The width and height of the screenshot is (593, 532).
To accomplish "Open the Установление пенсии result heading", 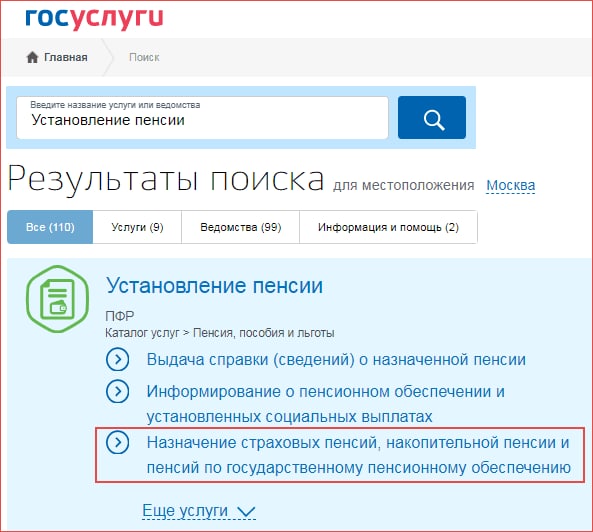I will [214, 285].
